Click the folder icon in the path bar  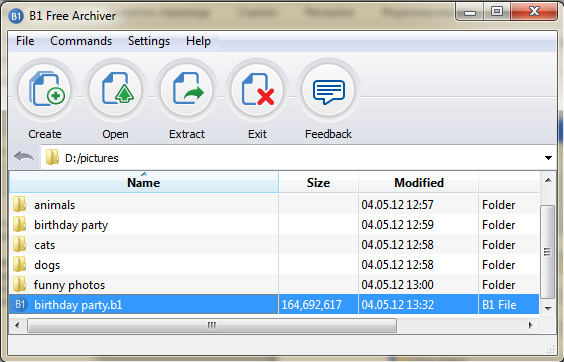(53, 158)
